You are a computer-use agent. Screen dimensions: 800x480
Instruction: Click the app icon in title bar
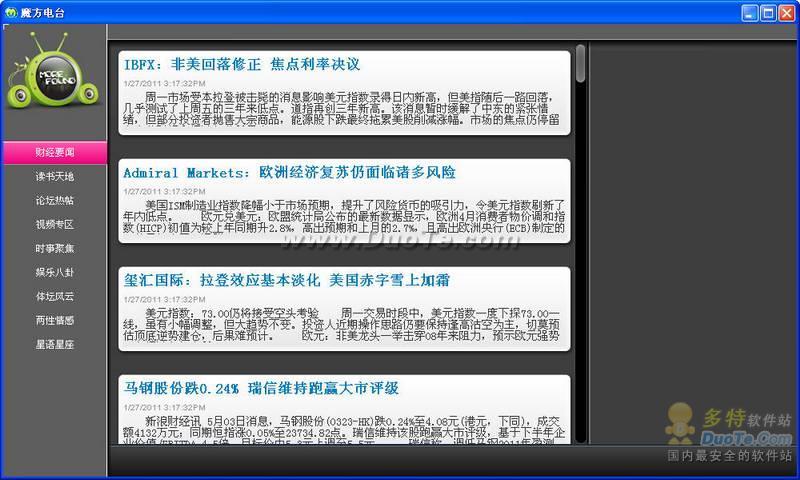point(10,12)
